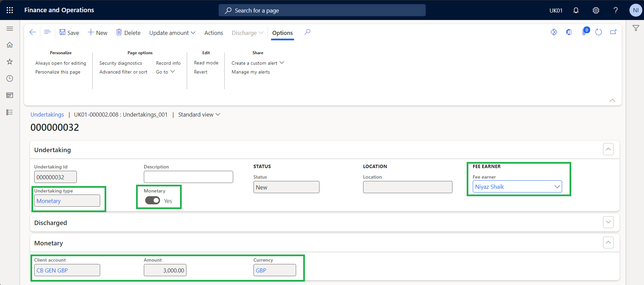This screenshot has height=285, width=644.
Task: Collapse the Monetary section
Action: [608, 242]
